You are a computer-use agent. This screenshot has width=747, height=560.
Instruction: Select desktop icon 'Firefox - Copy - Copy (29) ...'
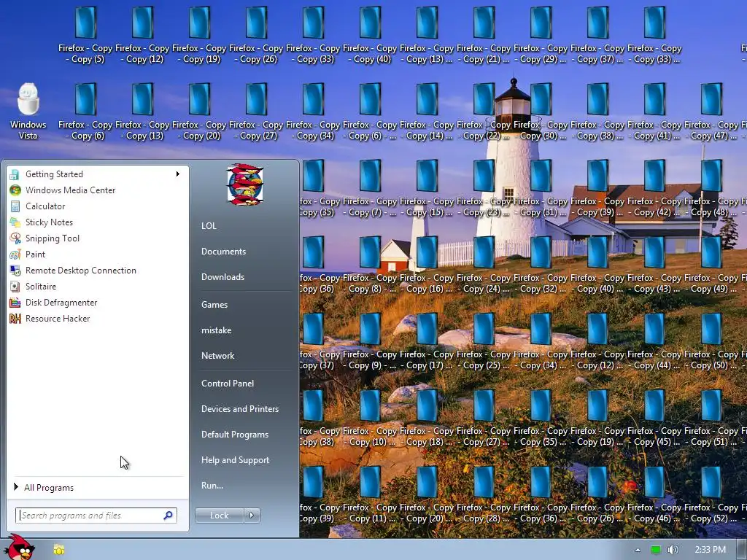pos(541,35)
